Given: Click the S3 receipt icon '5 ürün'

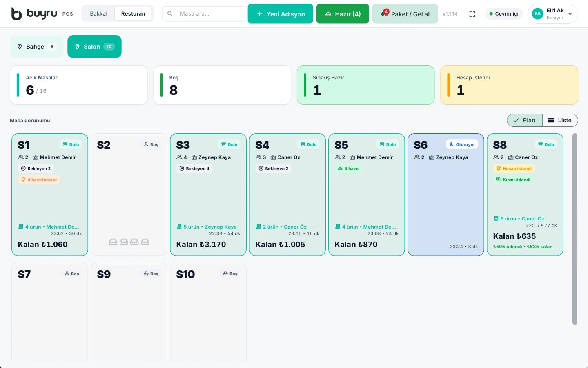Looking at the screenshot, I should pos(179,227).
